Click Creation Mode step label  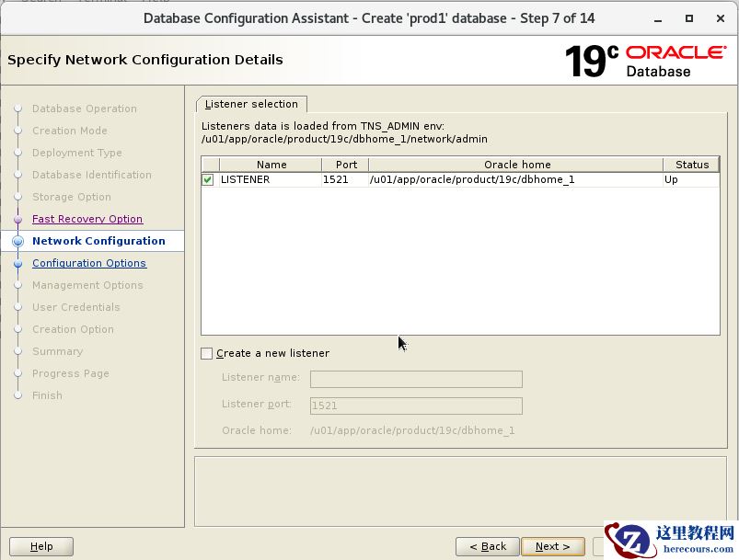click(70, 131)
